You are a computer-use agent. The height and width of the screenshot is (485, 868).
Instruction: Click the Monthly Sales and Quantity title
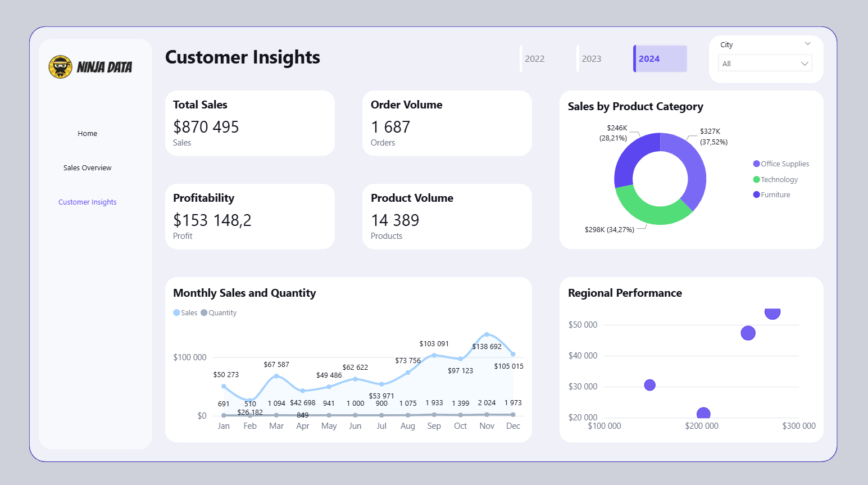pos(244,293)
